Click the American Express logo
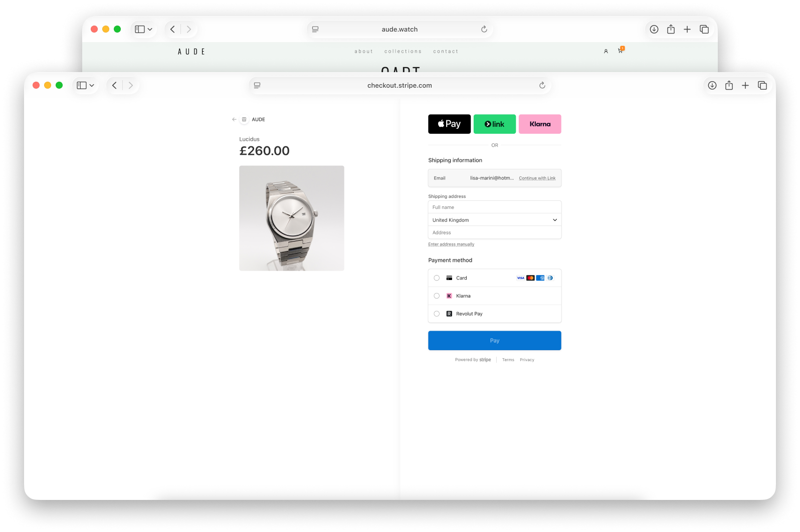This screenshot has width=800, height=532. point(540,278)
